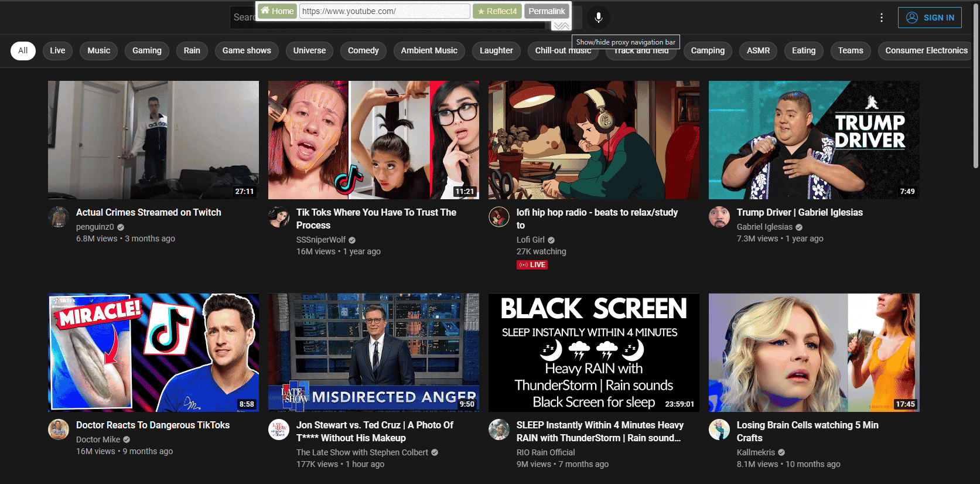Click the Doctor Mike channel name

click(98, 439)
